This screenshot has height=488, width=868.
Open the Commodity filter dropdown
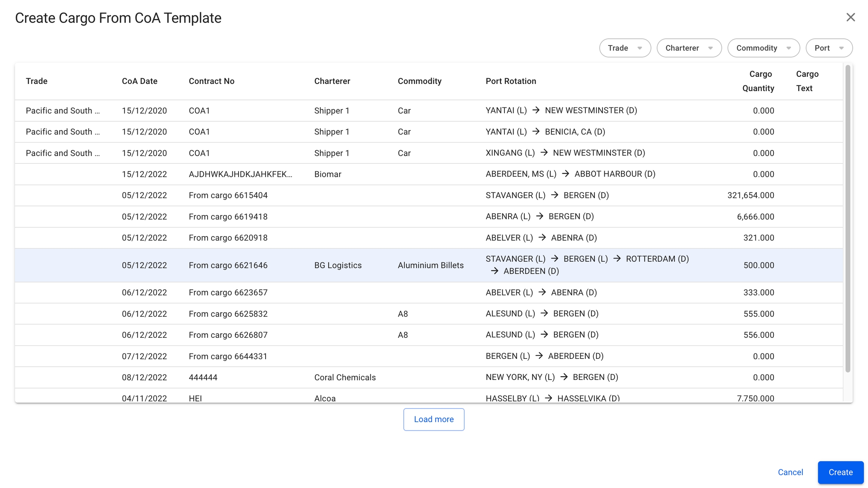coord(763,48)
